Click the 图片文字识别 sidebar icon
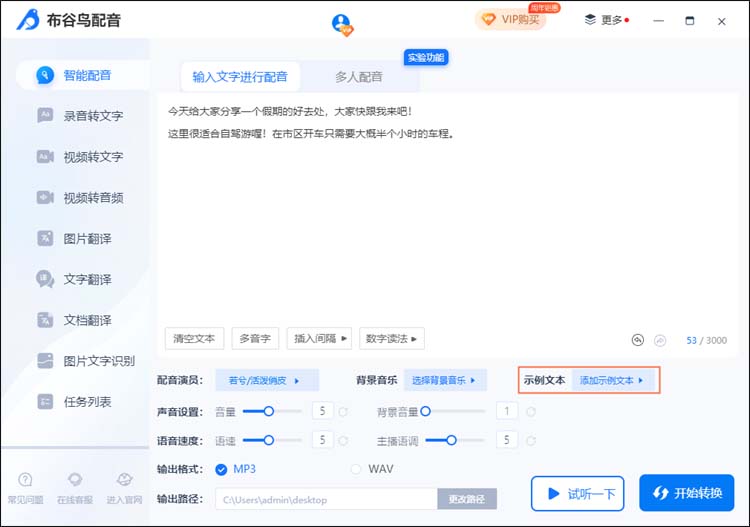750x527 pixels. tap(45, 361)
